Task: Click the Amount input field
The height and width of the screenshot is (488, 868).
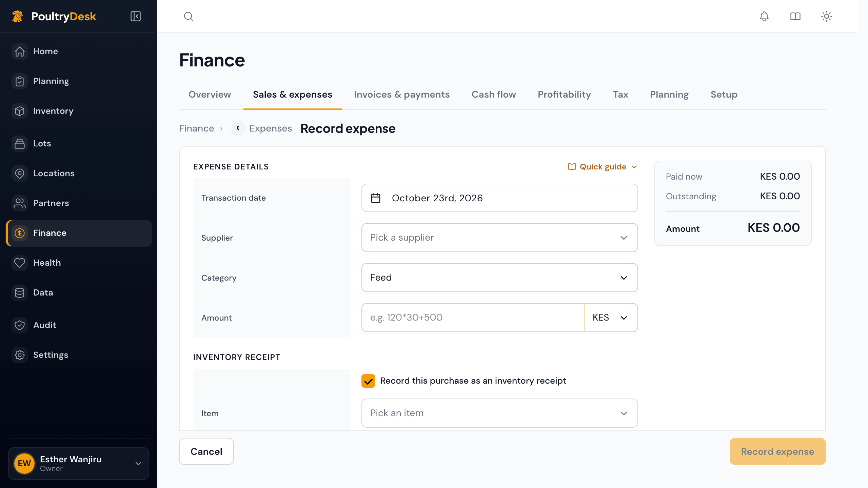Action: tap(473, 318)
